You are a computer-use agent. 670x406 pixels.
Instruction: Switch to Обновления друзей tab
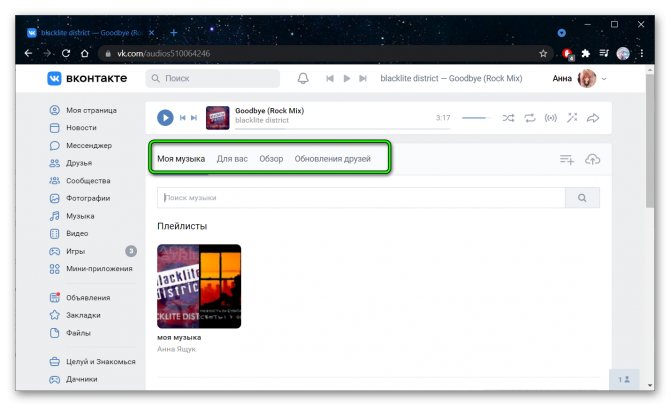tap(332, 159)
